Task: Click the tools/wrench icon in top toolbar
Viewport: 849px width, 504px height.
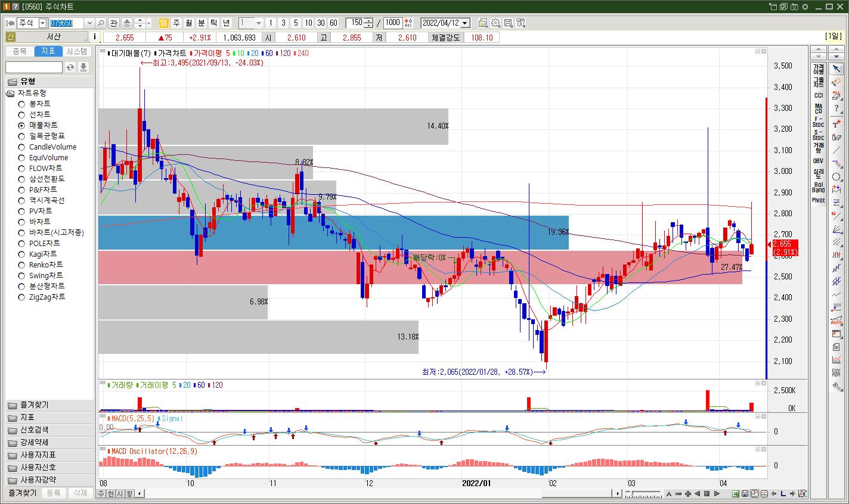Action: pyautogui.click(x=520, y=23)
